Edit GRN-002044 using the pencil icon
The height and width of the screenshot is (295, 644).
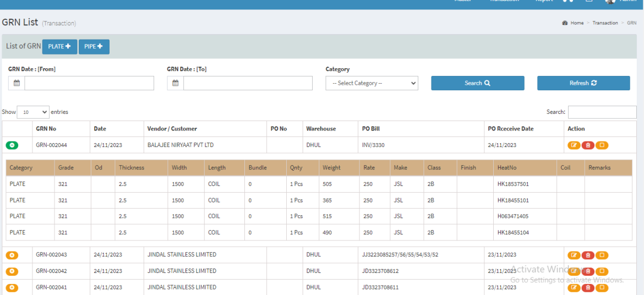[574, 145]
